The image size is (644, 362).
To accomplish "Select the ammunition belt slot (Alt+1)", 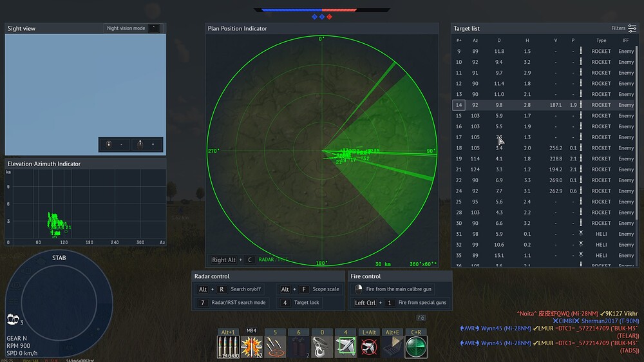I will [228, 347].
